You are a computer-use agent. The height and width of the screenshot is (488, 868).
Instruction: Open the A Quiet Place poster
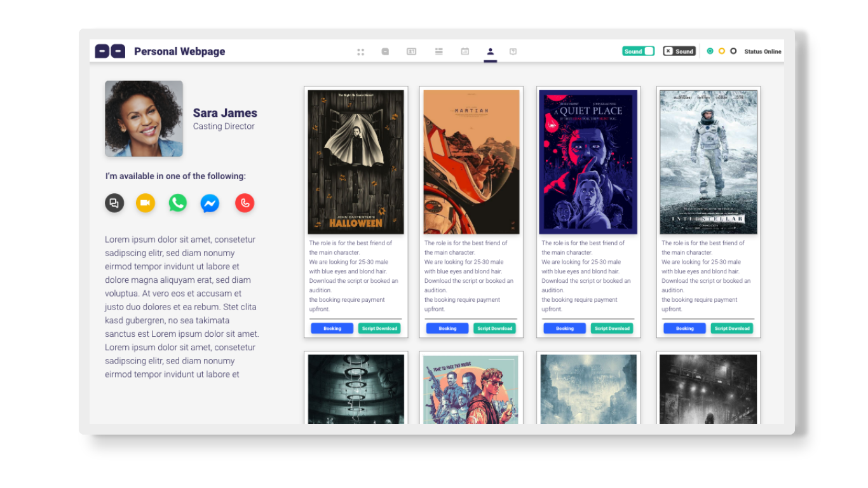588,162
